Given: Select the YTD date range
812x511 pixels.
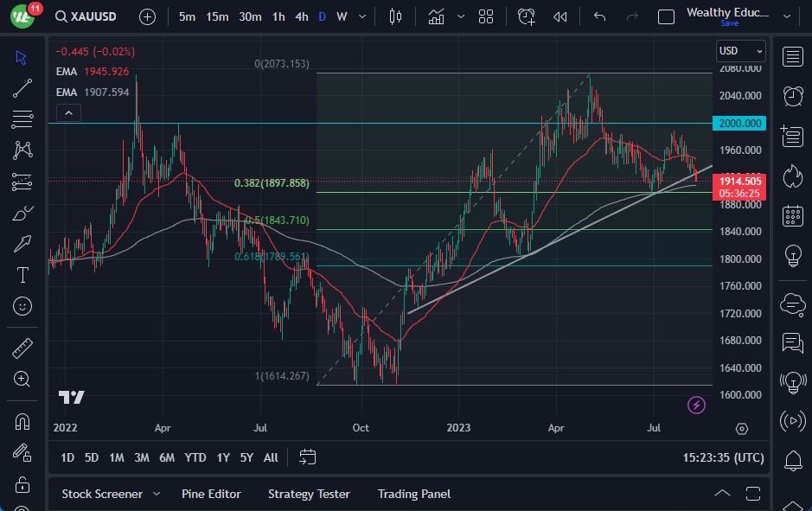Looking at the screenshot, I should click(x=195, y=457).
